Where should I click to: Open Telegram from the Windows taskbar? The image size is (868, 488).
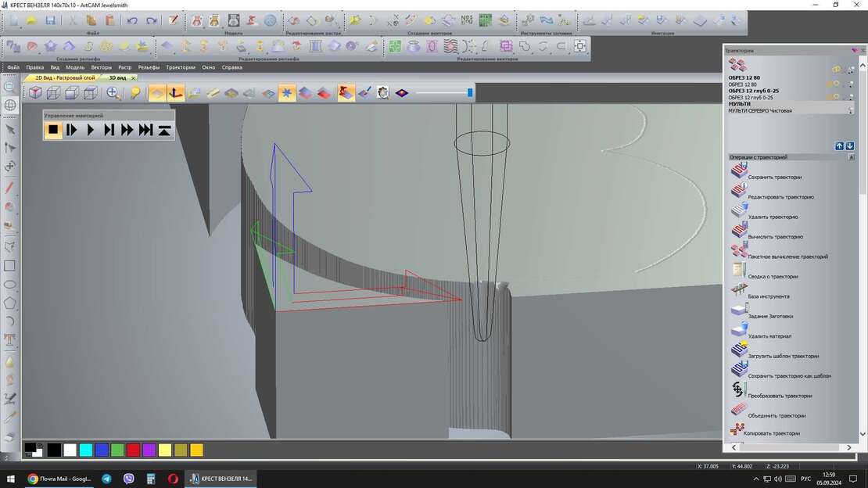click(106, 479)
